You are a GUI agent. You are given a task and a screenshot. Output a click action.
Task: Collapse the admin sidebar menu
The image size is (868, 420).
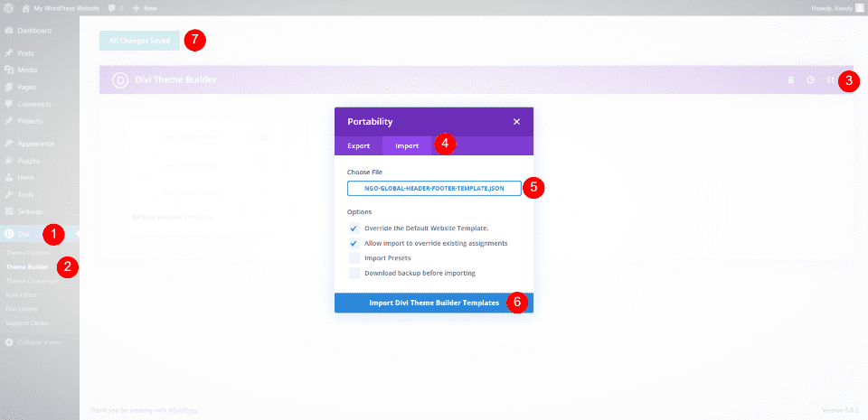[33, 342]
